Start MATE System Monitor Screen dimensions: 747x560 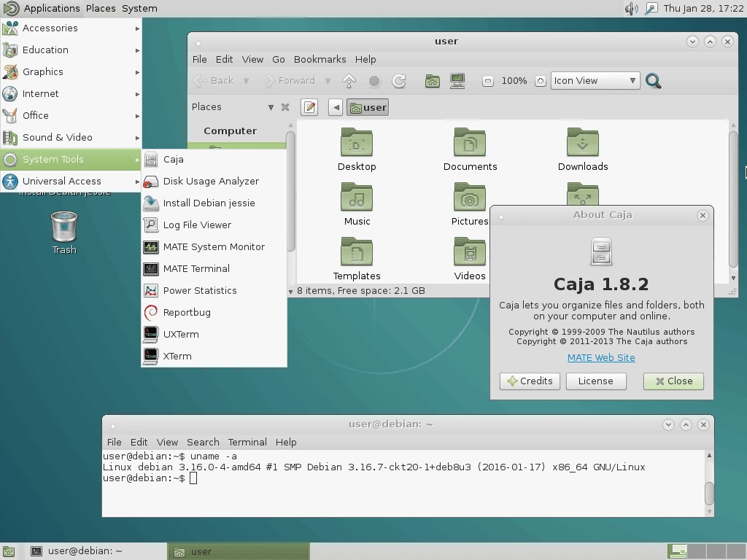[214, 247]
